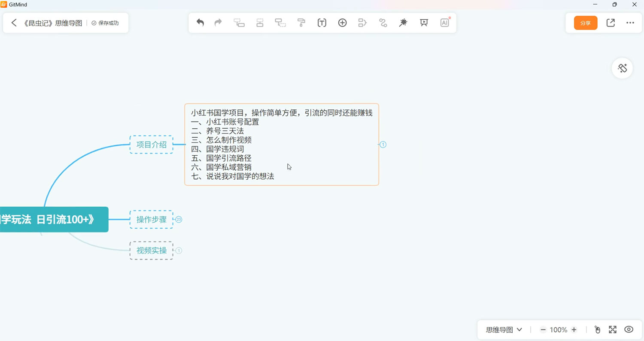Click the orange 分享 share button
Image resolution: width=644 pixels, height=341 pixels.
pos(585,23)
